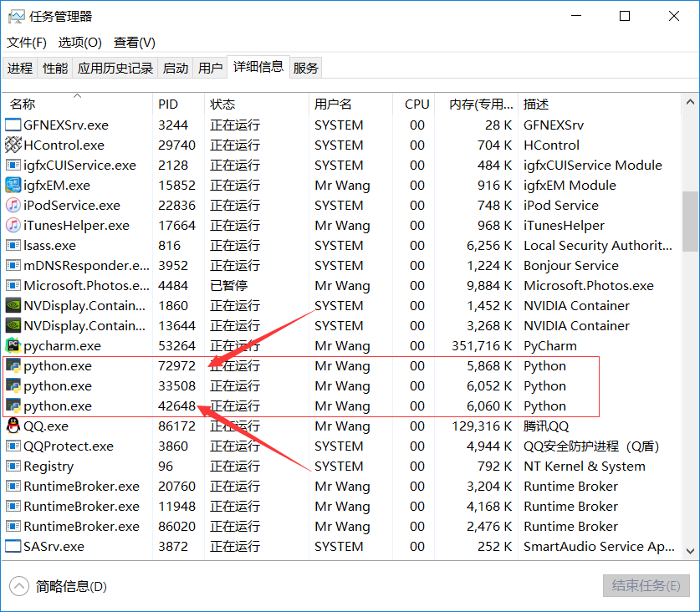Click the QQProtect.exe process icon
700x612 pixels.
click(x=13, y=446)
